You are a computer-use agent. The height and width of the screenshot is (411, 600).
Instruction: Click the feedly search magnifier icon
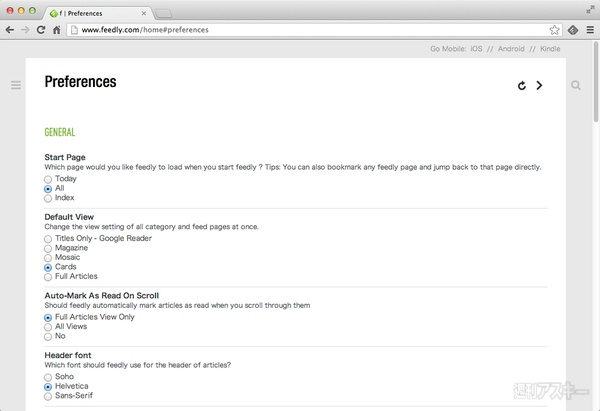pos(576,85)
